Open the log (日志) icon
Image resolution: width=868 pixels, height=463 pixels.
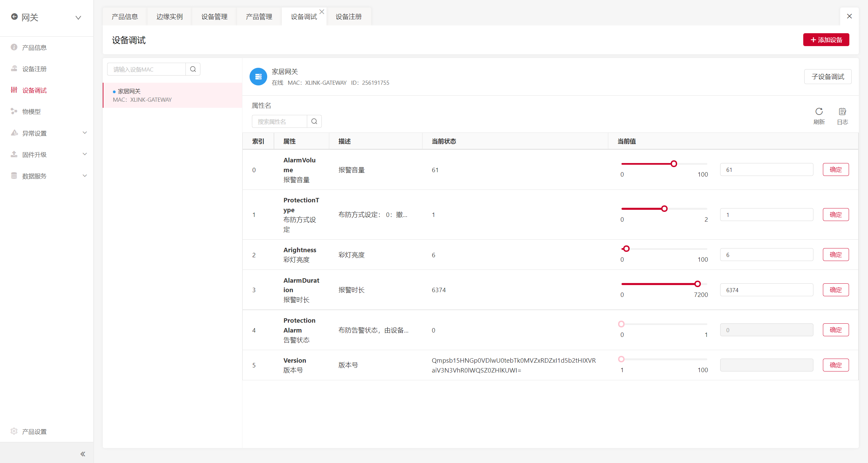pos(842,112)
